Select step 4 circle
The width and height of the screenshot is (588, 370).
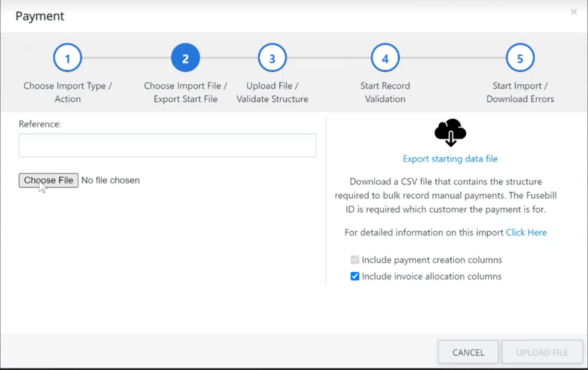(x=385, y=58)
